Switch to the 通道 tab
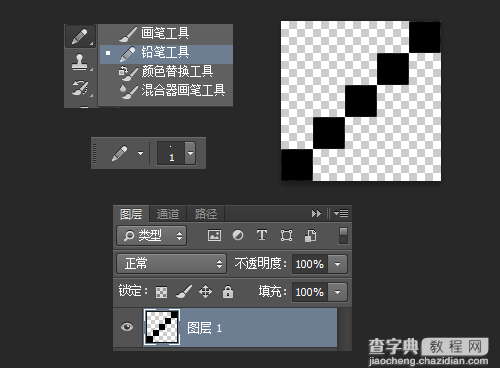This screenshot has width=500, height=368. [168, 214]
